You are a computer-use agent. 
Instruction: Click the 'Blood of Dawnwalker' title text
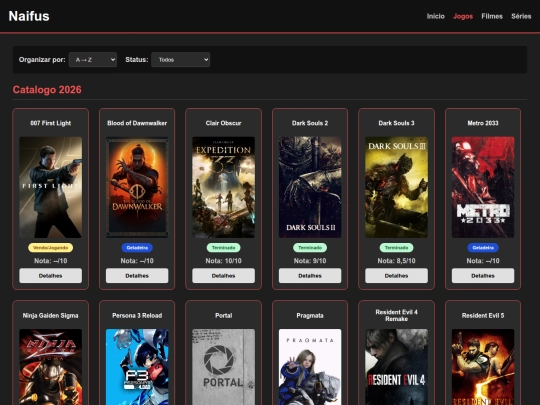tap(137, 123)
